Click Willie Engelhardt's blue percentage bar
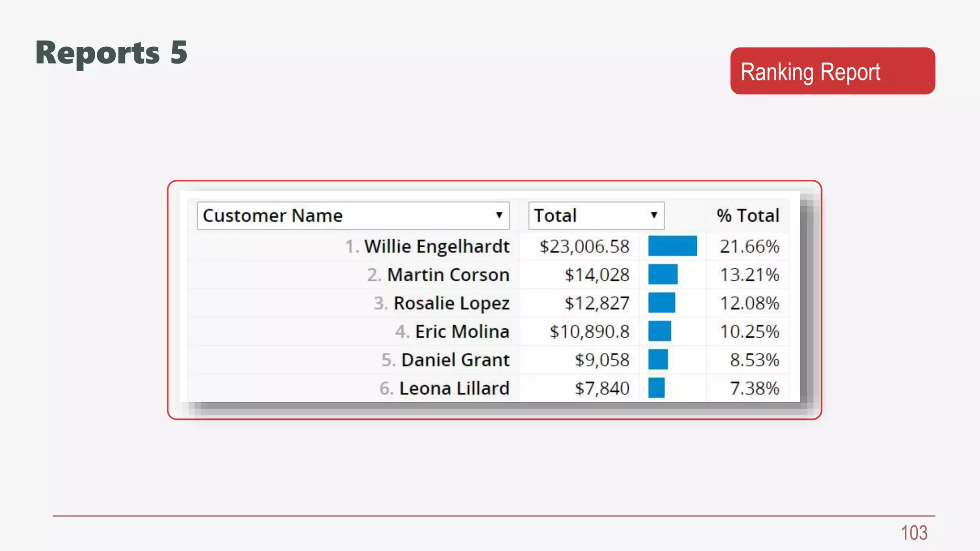The image size is (980, 551). (x=672, y=246)
